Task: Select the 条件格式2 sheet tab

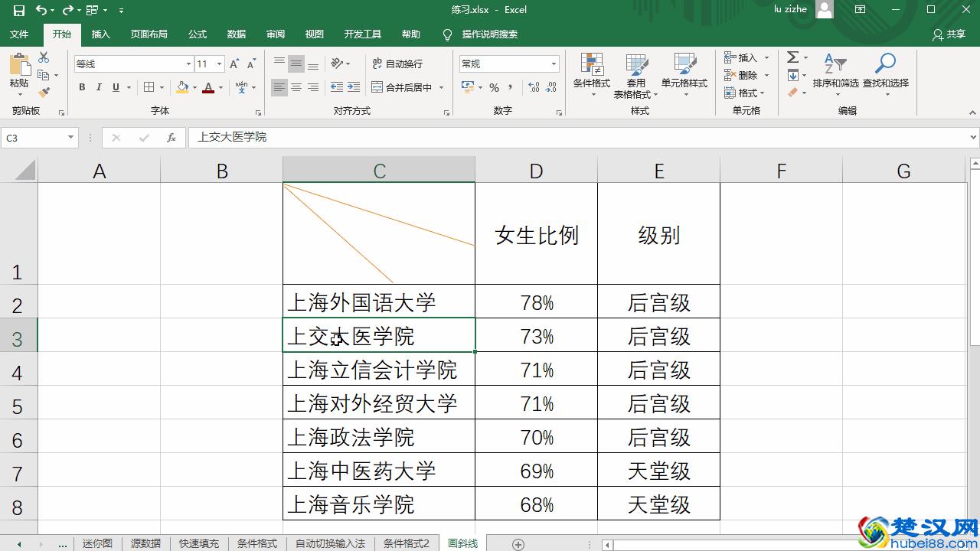Action: [405, 543]
